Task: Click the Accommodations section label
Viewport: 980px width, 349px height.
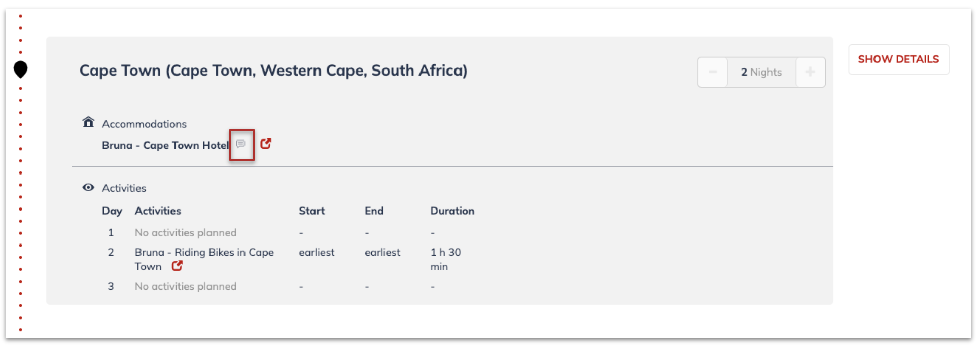Action: (x=144, y=124)
